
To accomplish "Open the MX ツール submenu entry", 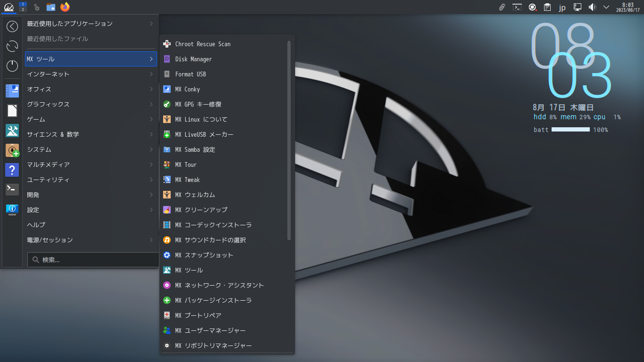I will [x=224, y=270].
